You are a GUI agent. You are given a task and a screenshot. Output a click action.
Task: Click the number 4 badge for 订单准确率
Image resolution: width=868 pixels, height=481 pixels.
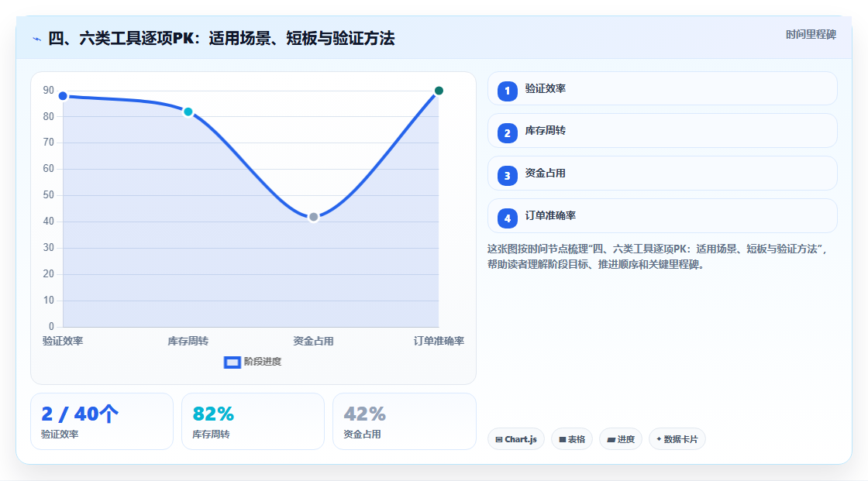[x=507, y=218]
